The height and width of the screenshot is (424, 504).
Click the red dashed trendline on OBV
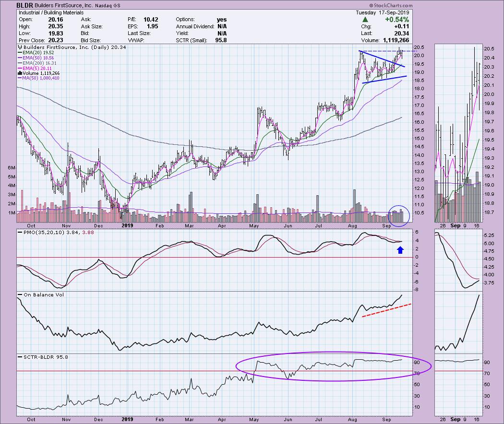pos(386,310)
